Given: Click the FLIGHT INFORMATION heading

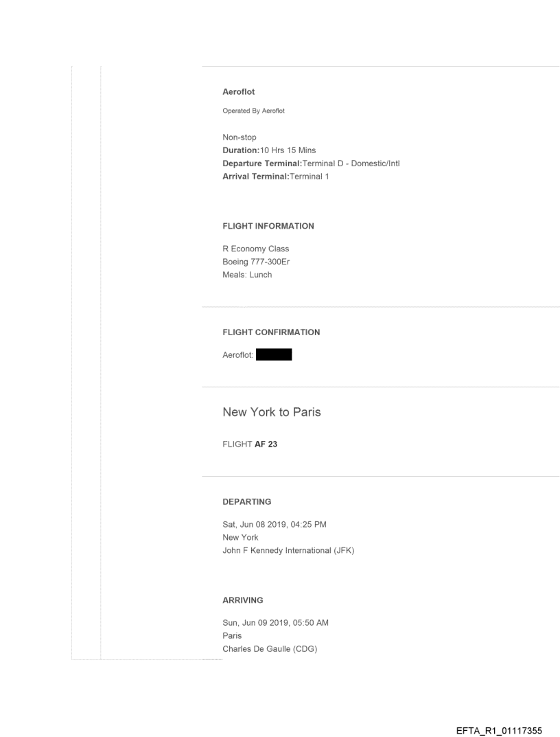Looking at the screenshot, I should coord(268,226).
